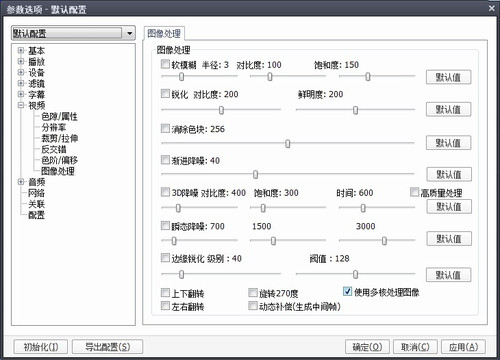Image resolution: width=500 pixels, height=360 pixels.
Task: Click 默认值 for the 软模糊 row
Action: pos(448,77)
